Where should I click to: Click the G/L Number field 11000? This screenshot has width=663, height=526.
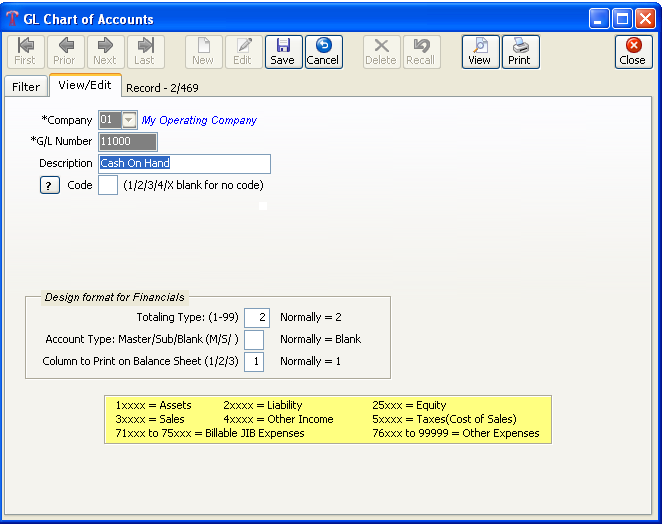point(128,142)
